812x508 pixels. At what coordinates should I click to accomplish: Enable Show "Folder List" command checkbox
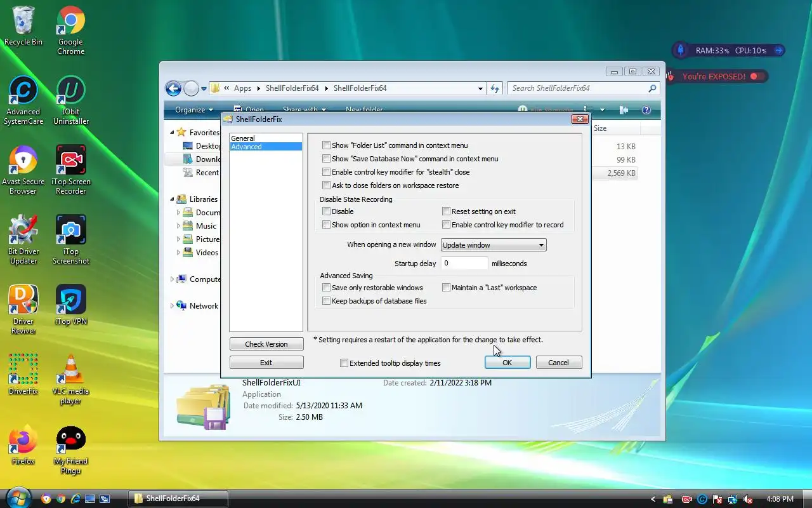coord(326,145)
